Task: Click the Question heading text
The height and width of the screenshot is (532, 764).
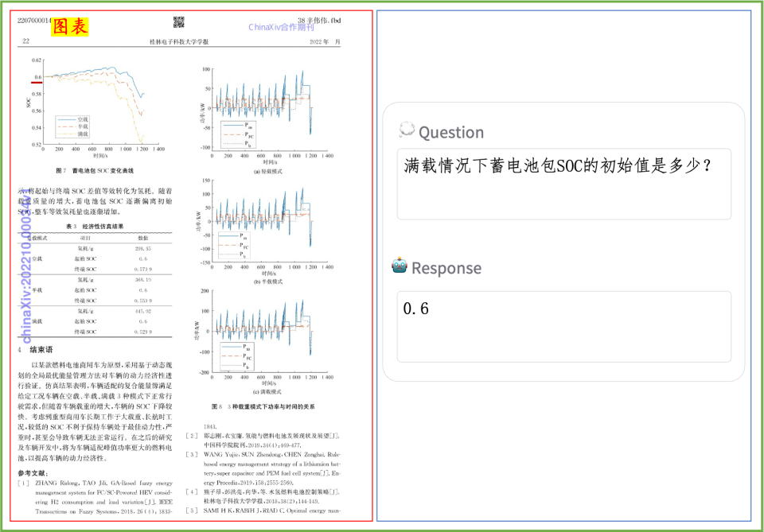Action: pyautogui.click(x=451, y=132)
